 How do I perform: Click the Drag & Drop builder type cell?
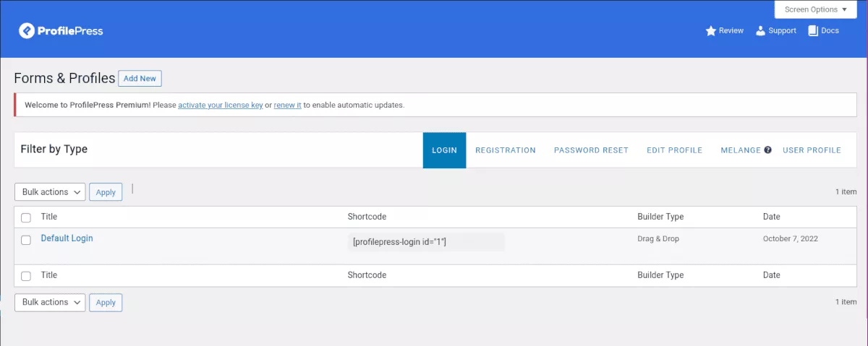coord(658,238)
